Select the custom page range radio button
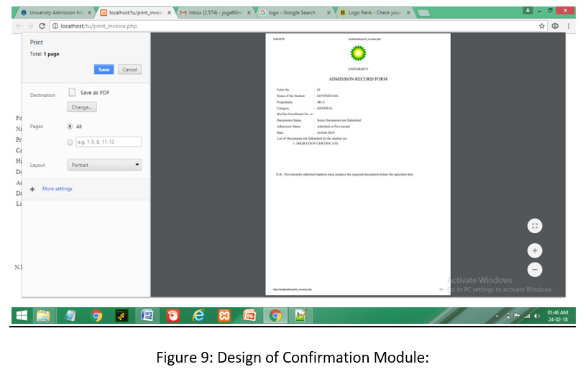Image resolution: width=588 pixels, height=372 pixels. 70,142
